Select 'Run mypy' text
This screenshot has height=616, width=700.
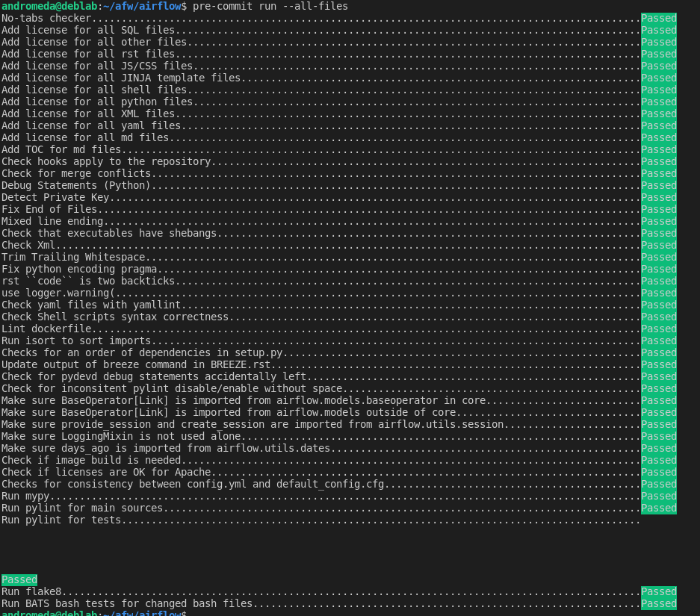pyautogui.click(x=25, y=497)
